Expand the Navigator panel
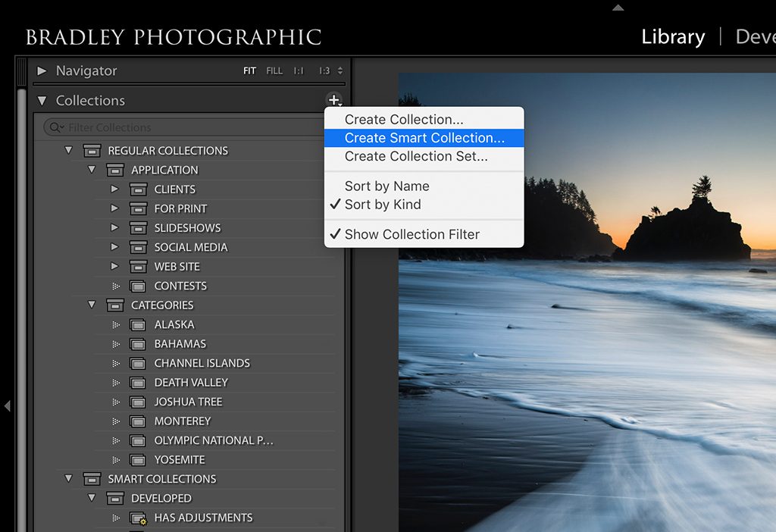The width and height of the screenshot is (776, 532). (43, 70)
